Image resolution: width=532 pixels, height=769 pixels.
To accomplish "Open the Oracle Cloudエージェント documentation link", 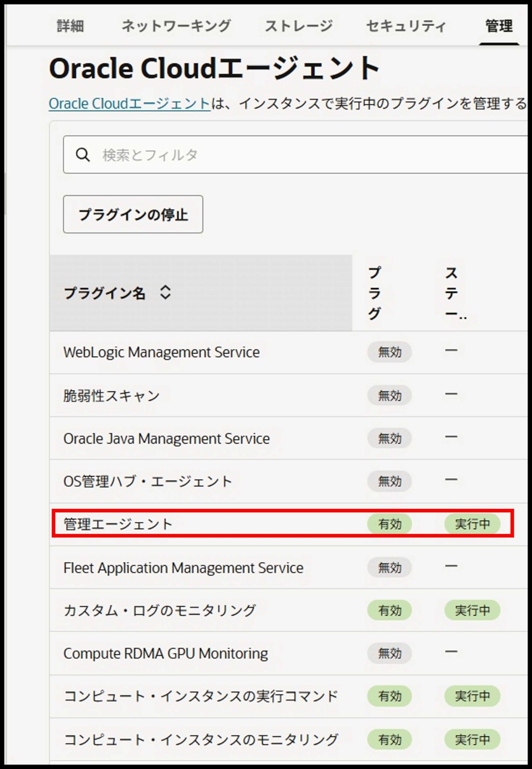I will tap(129, 104).
